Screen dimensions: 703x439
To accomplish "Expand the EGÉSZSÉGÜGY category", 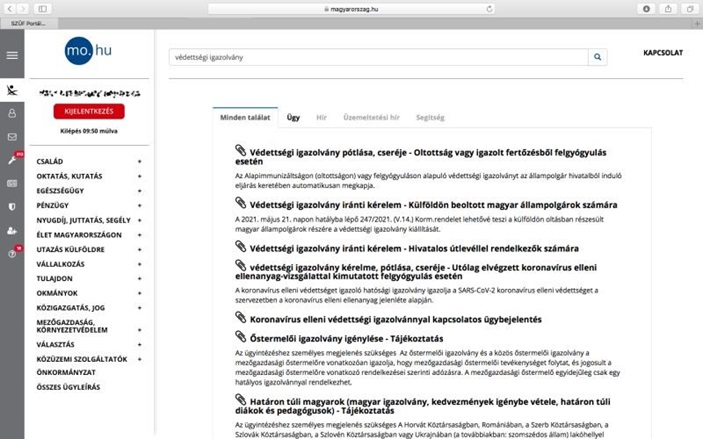I will 140,189.
